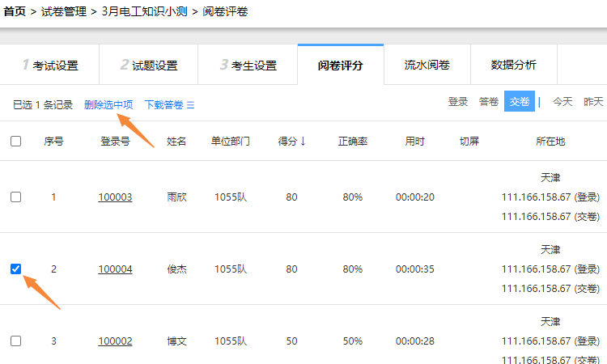Image resolution: width=607 pixels, height=364 pixels.
Task: Filter records to 今天
Action: click(562, 102)
